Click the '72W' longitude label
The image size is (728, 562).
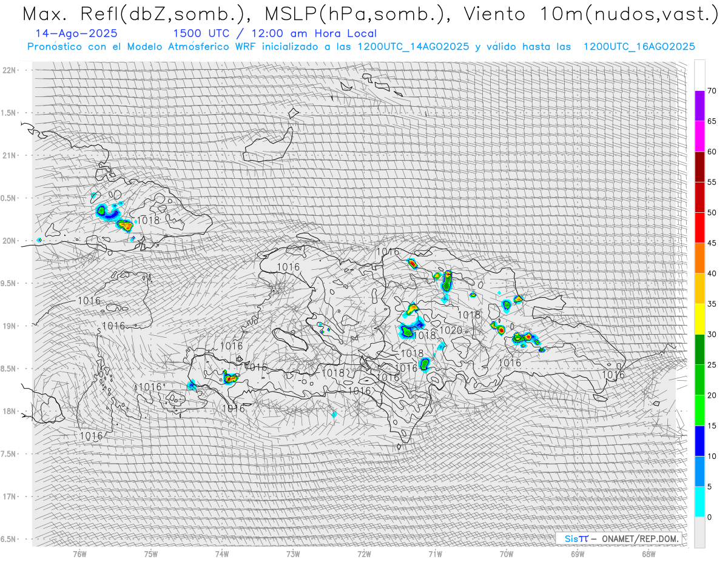click(364, 554)
